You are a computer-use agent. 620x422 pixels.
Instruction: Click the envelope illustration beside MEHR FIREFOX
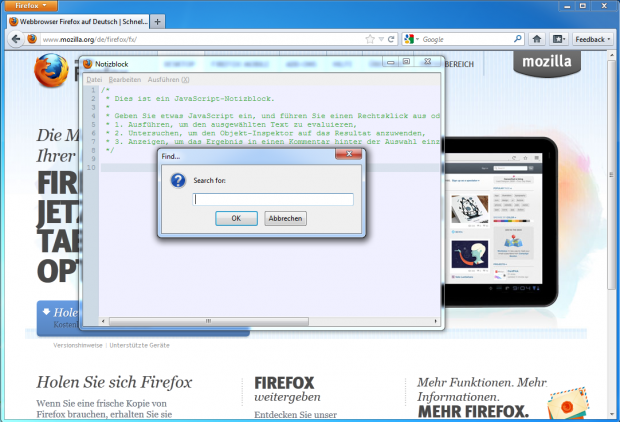(568, 404)
